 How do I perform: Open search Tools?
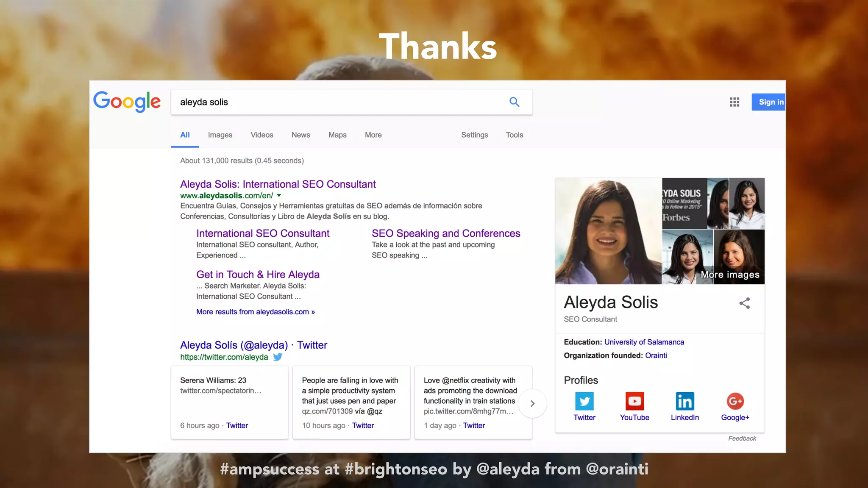tap(515, 135)
